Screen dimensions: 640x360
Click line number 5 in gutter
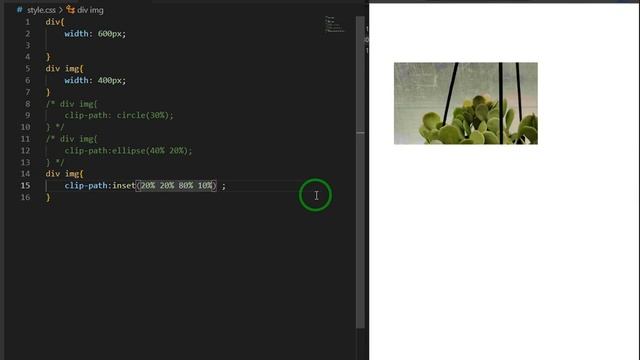(27, 69)
